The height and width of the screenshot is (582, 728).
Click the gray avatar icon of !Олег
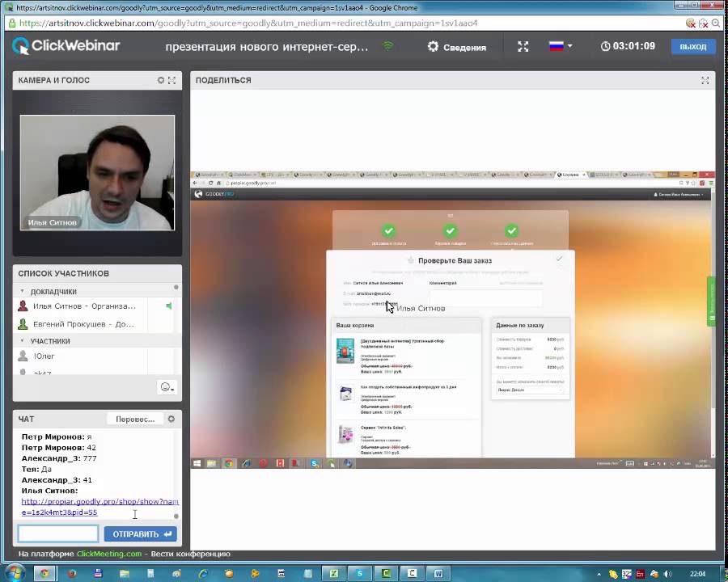[23, 356]
